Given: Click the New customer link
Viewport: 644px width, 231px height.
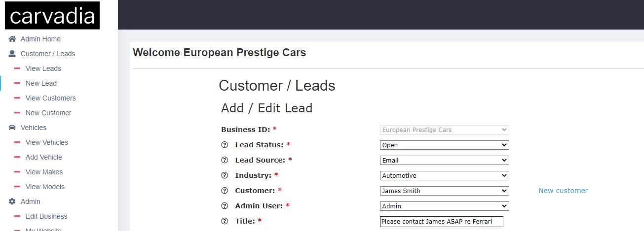Looking at the screenshot, I should 563,191.
